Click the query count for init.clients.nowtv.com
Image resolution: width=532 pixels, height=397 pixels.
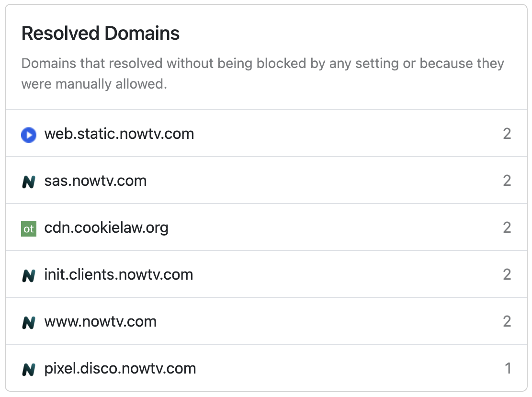point(507,274)
